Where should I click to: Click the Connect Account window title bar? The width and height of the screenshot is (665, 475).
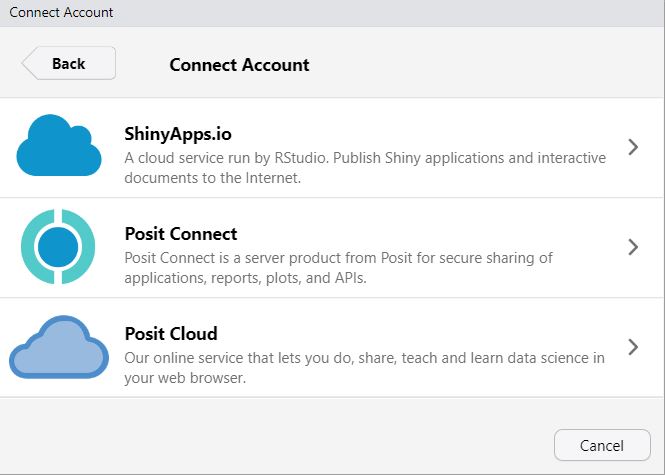point(332,13)
